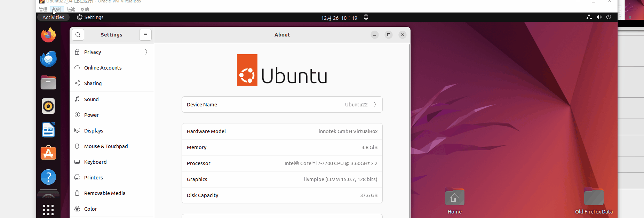Image resolution: width=644 pixels, height=218 pixels.
Task: Open the power menu icon in top bar
Action: click(609, 17)
